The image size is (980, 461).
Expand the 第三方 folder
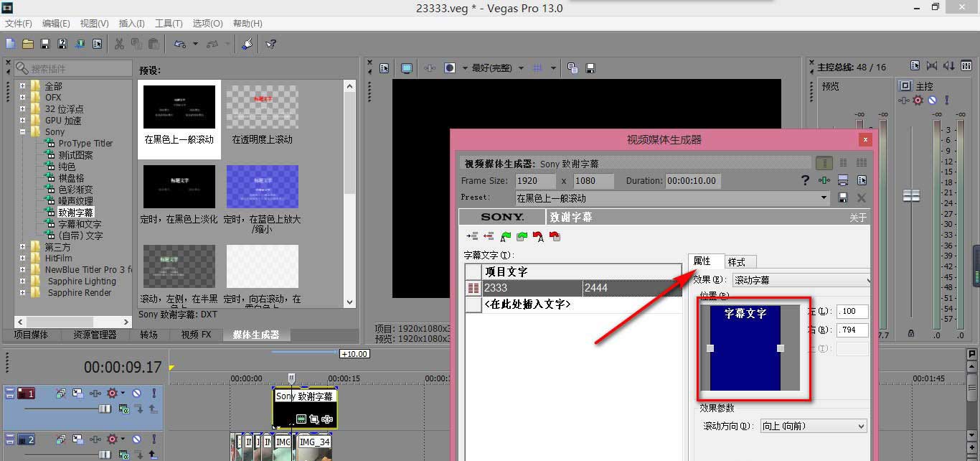23,247
